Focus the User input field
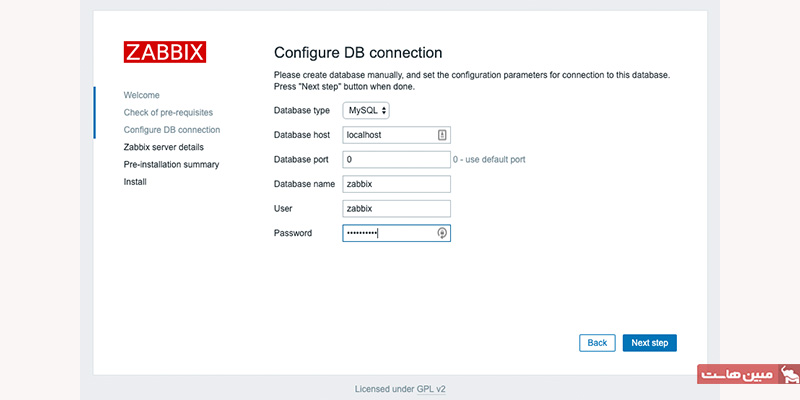 pyautogui.click(x=396, y=209)
